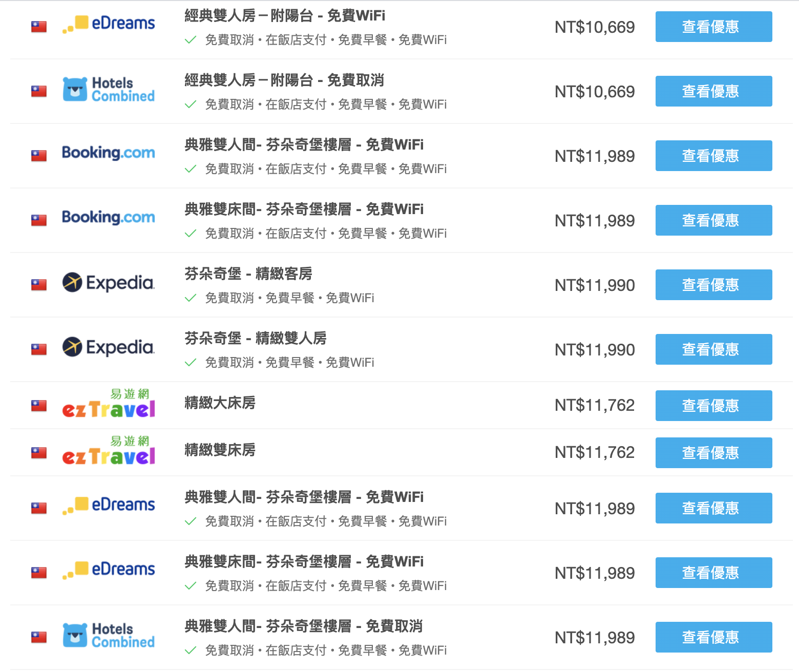Click price NT$10,669 in eDreams row

pos(595,27)
